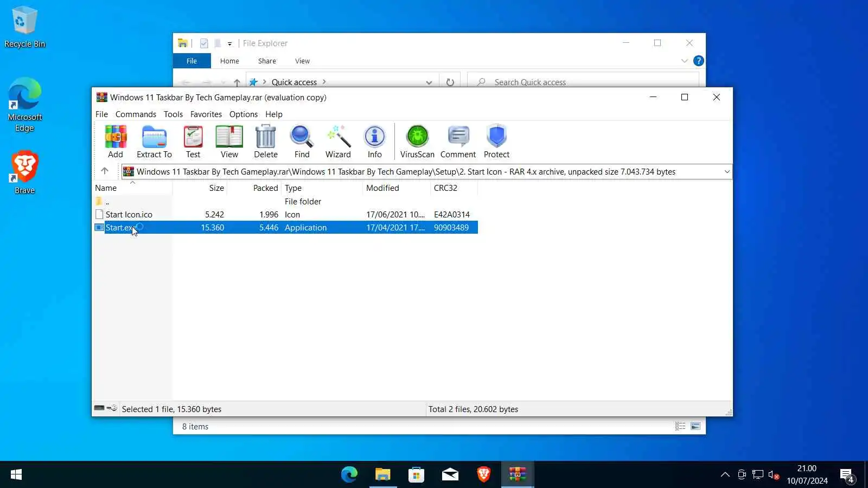Sort files by the Modified column header

click(x=397, y=188)
